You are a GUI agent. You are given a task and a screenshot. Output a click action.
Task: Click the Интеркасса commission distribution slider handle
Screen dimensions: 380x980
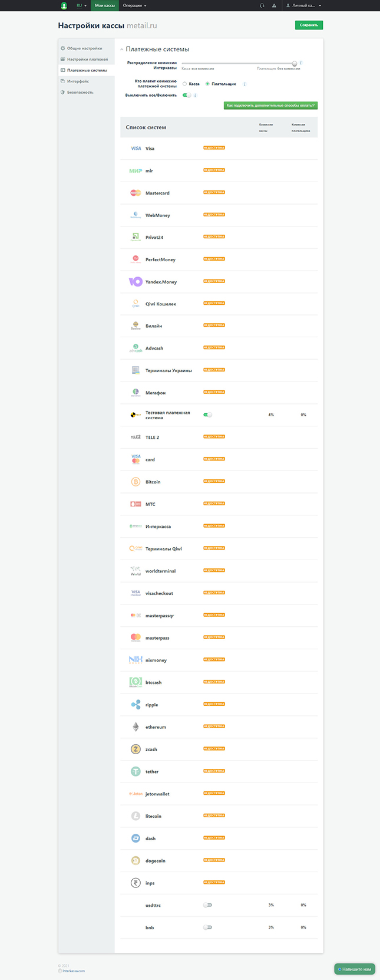pos(295,63)
